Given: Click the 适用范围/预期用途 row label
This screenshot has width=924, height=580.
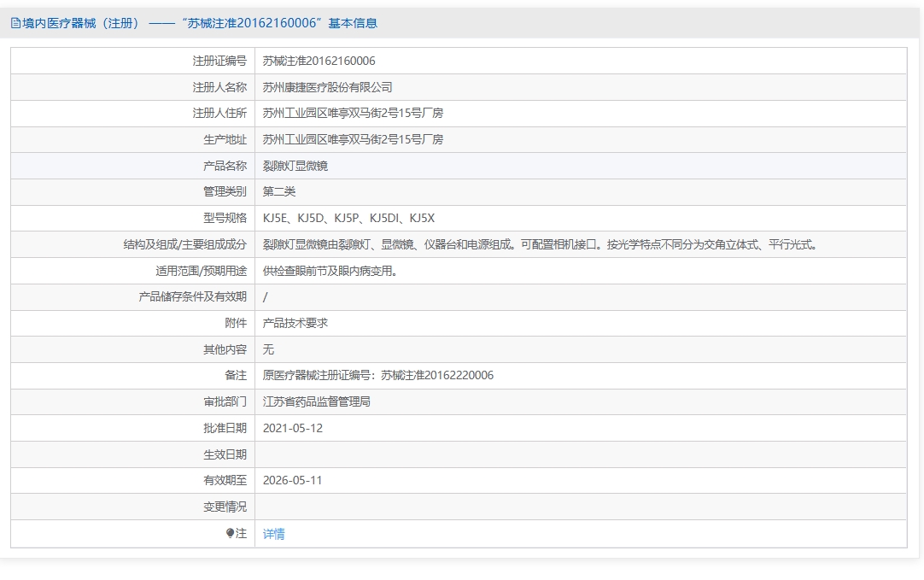Looking at the screenshot, I should pos(201,271).
